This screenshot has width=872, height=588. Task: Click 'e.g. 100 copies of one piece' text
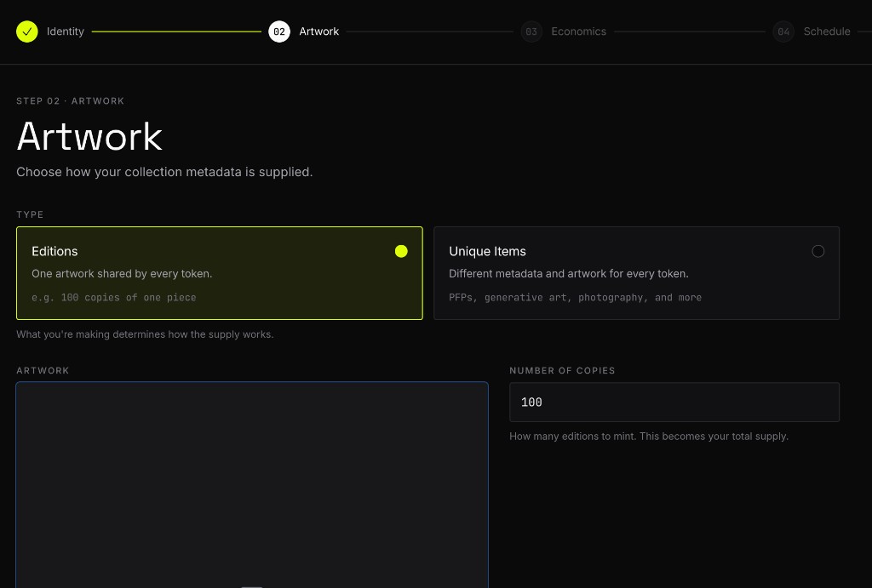(x=114, y=297)
